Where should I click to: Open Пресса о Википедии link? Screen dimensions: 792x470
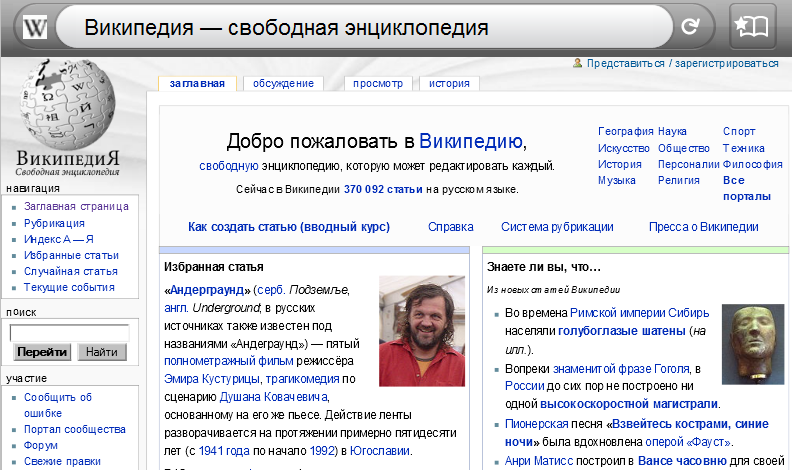(x=704, y=227)
